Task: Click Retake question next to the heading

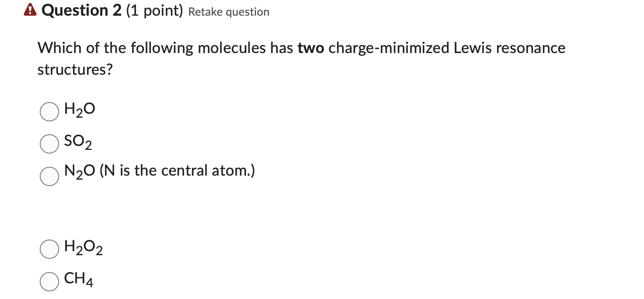Action: (228, 12)
